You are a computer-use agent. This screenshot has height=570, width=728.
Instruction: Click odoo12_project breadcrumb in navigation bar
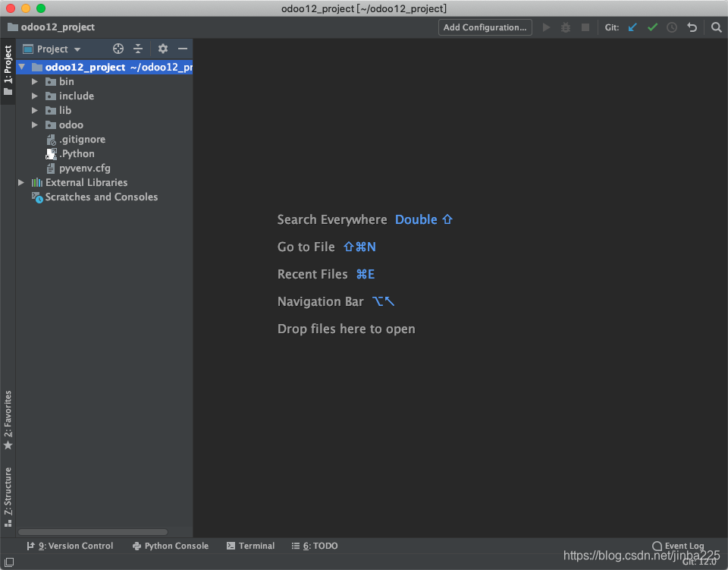pyautogui.click(x=51, y=27)
